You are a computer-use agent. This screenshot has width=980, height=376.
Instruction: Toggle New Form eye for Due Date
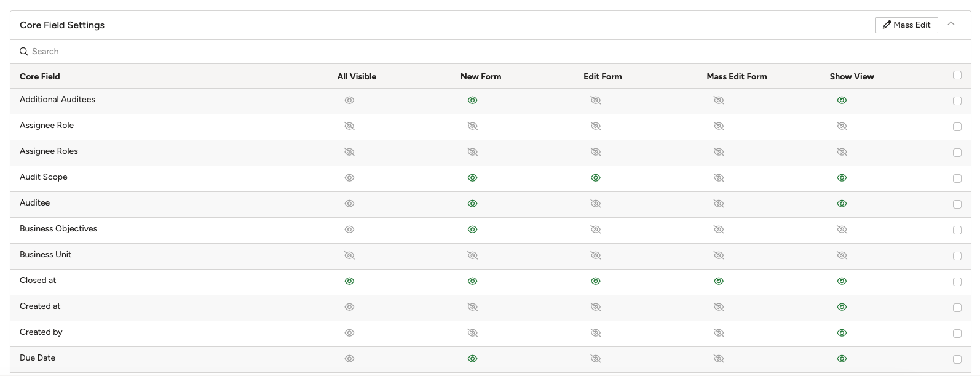point(472,359)
